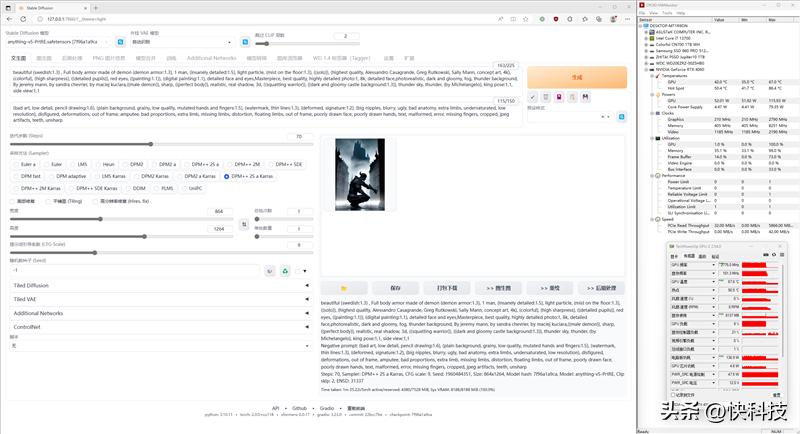Click the API link in the footer
800x434 pixels.
276,409
